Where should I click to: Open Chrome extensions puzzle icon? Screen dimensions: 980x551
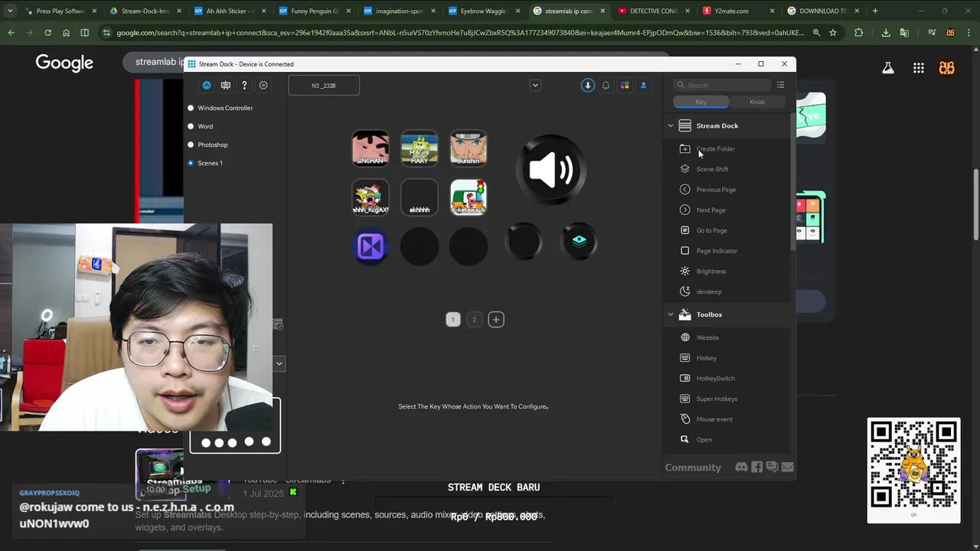click(x=858, y=33)
